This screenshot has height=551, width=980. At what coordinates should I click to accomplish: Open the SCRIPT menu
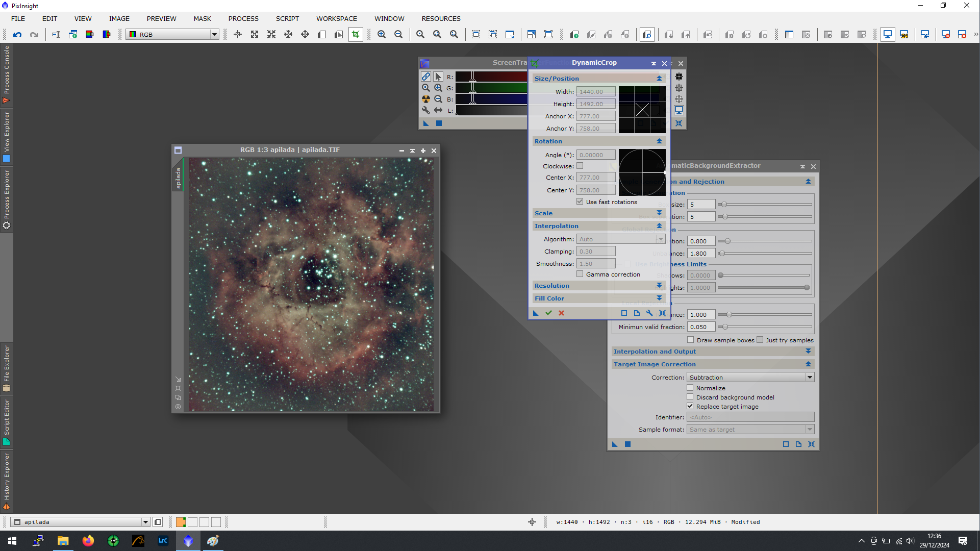(x=288, y=18)
